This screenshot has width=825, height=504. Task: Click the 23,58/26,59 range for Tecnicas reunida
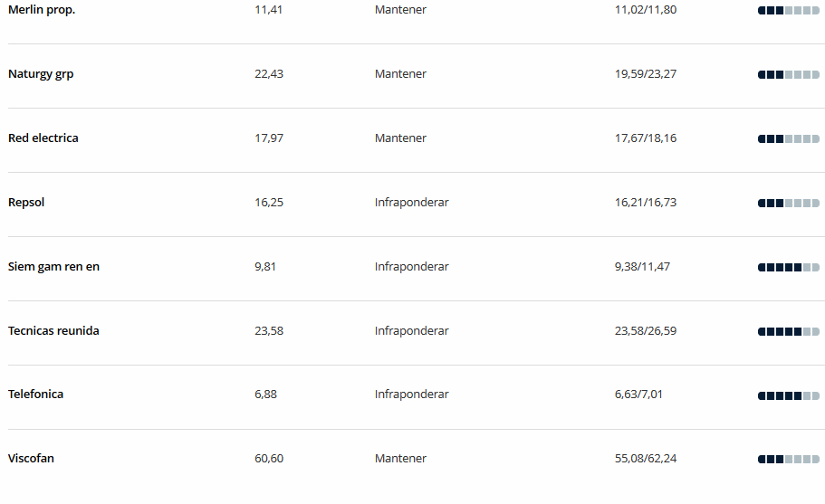point(646,330)
